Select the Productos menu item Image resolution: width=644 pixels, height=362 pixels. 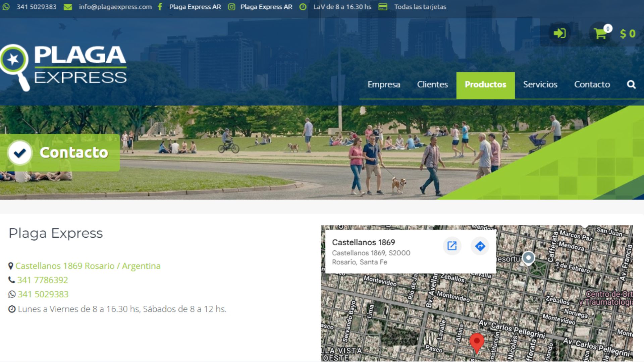coord(485,85)
